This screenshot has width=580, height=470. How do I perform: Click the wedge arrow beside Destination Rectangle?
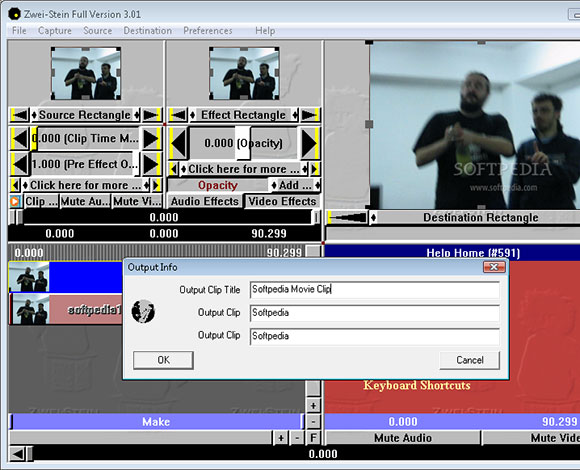point(347,217)
